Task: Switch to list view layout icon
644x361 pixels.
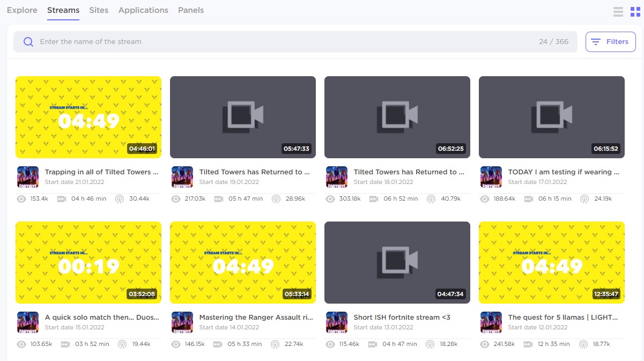Action: 618,12
